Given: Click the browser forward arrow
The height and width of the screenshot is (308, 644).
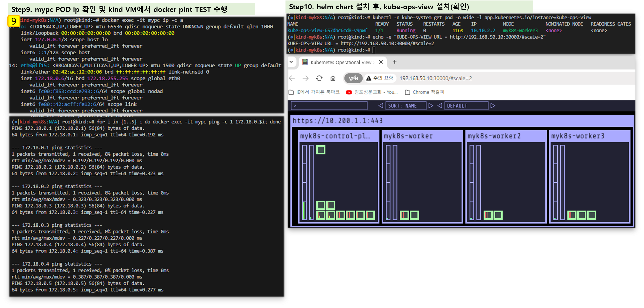Looking at the screenshot, I should pyautogui.click(x=305, y=78).
